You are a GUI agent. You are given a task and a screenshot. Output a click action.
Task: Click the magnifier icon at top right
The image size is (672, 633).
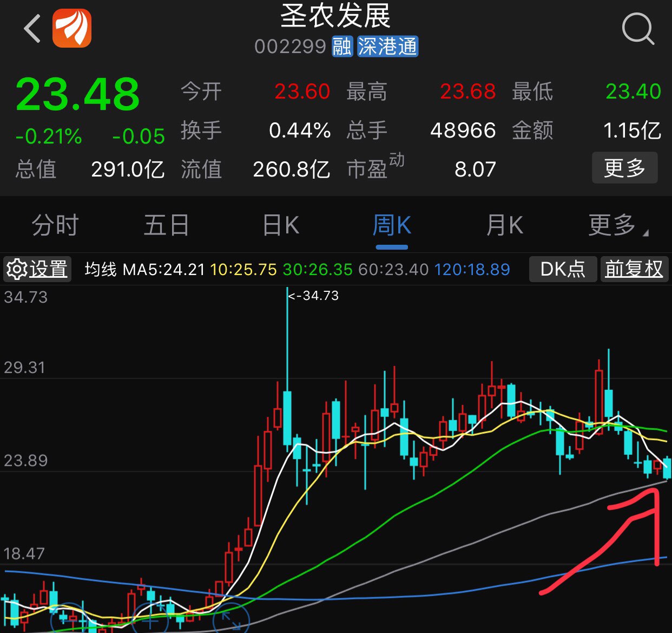(638, 29)
